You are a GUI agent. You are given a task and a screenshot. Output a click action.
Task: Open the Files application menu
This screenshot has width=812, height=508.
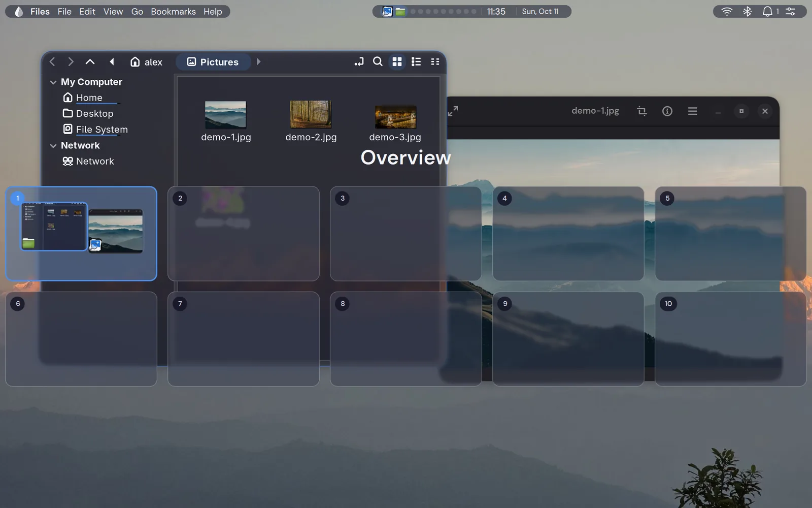coord(40,11)
